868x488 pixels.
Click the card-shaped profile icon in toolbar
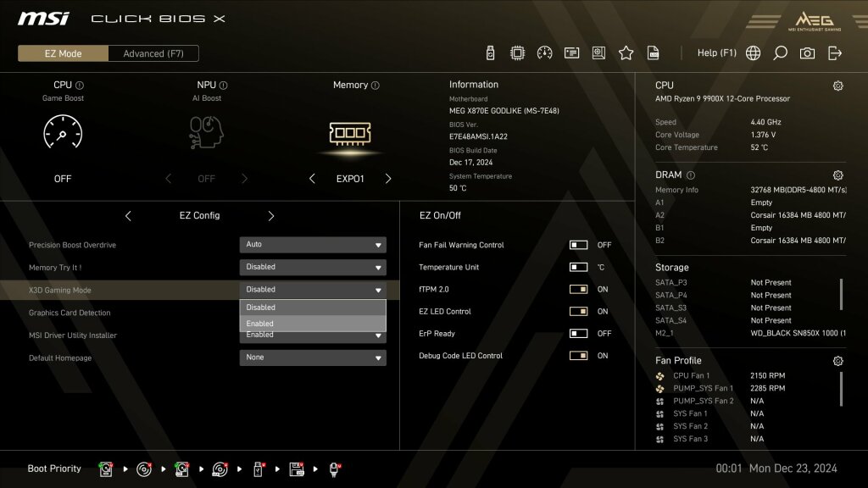(572, 53)
